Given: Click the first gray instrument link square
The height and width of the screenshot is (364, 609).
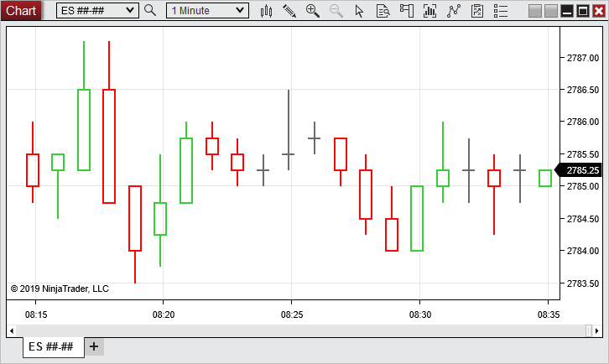Looking at the screenshot, I should (x=536, y=11).
